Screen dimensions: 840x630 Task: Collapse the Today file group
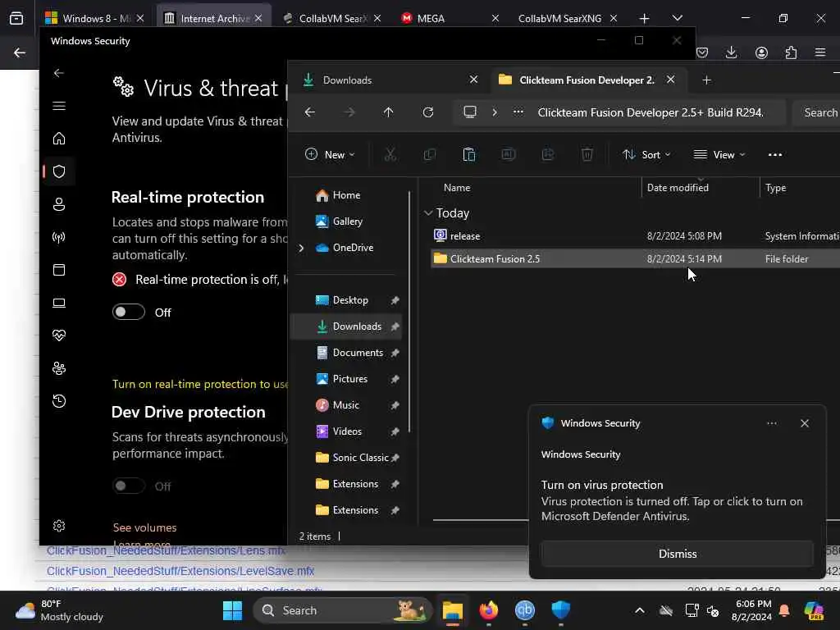[428, 213]
